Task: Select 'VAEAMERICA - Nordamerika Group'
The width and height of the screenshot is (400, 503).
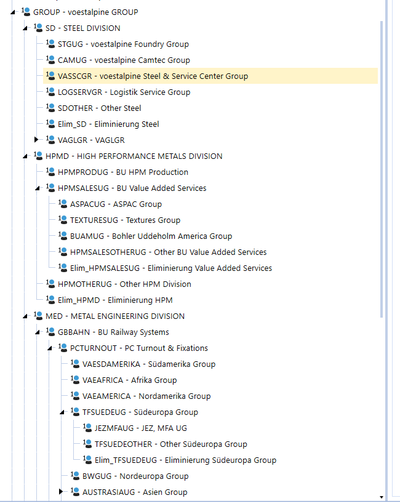Action: pos(147,396)
